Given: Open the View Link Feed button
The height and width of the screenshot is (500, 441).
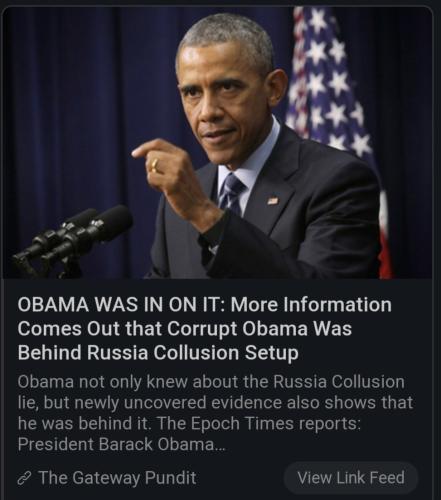Looking at the screenshot, I should tap(351, 477).
